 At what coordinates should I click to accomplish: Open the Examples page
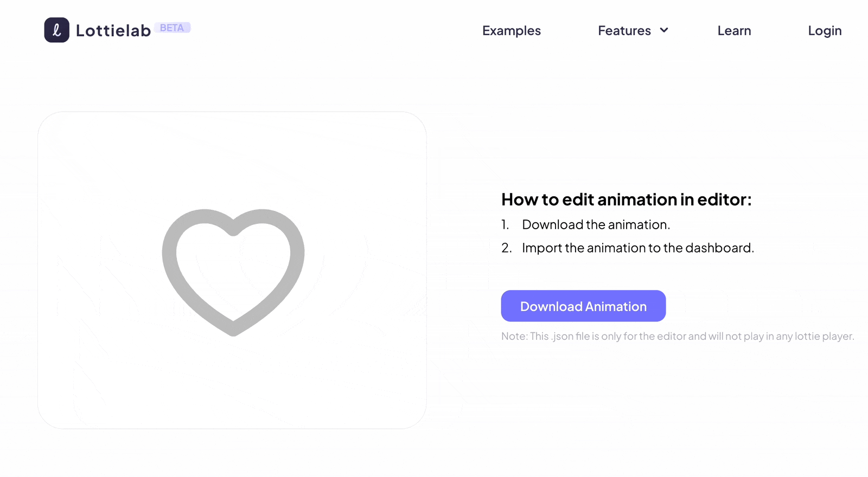(x=511, y=31)
